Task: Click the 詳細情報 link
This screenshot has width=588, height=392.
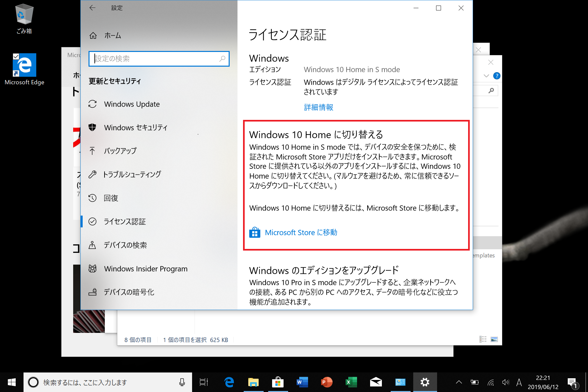Action: click(318, 107)
